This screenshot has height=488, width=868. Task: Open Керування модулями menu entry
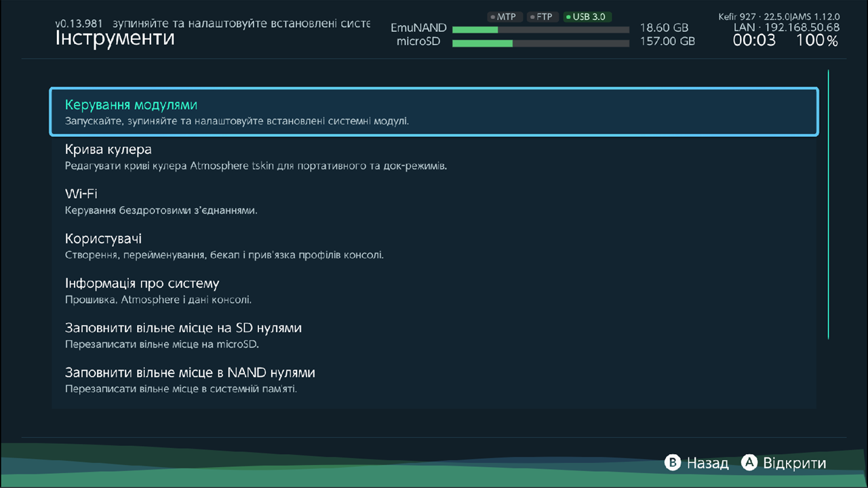(434, 112)
